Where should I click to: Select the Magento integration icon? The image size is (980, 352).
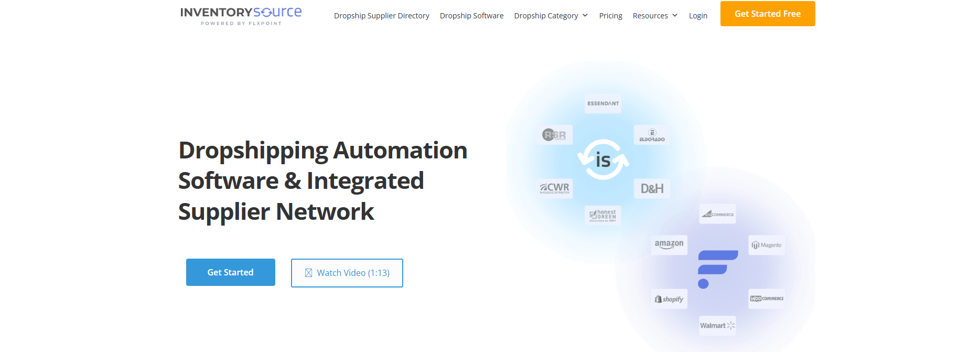pyautogui.click(x=766, y=245)
